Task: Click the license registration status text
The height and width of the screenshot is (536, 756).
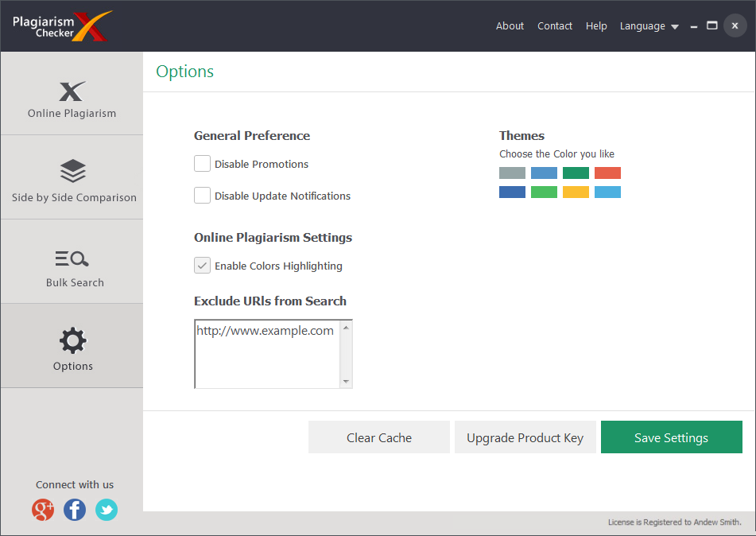Action: point(675,522)
